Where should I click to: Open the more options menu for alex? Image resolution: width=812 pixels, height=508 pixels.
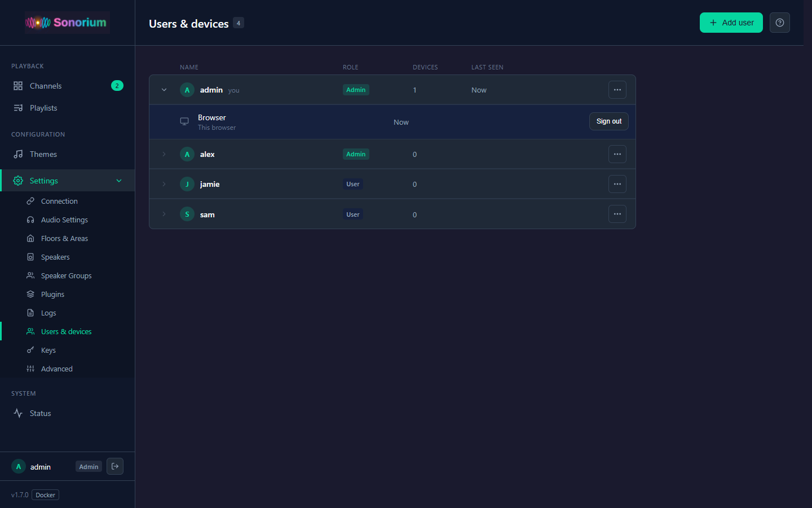tap(617, 154)
